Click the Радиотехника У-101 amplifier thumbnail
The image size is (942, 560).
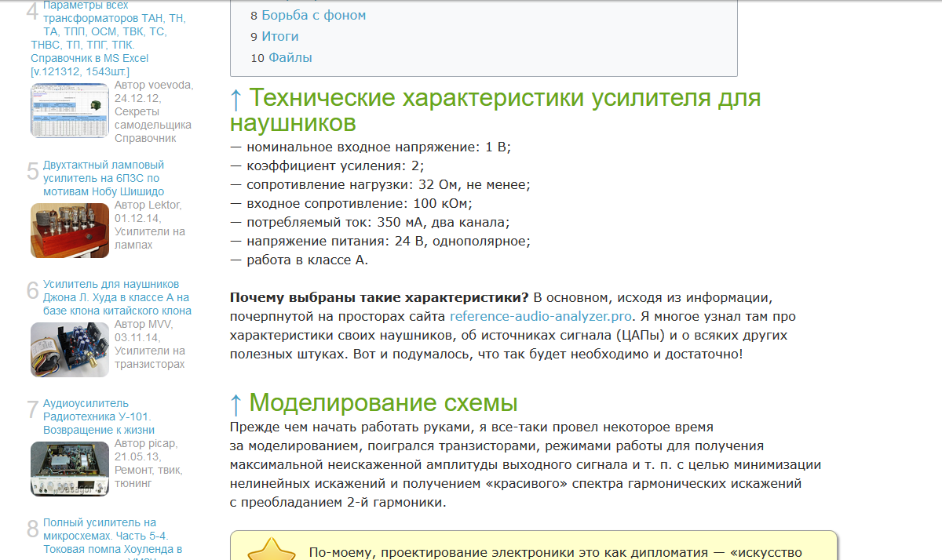click(70, 469)
